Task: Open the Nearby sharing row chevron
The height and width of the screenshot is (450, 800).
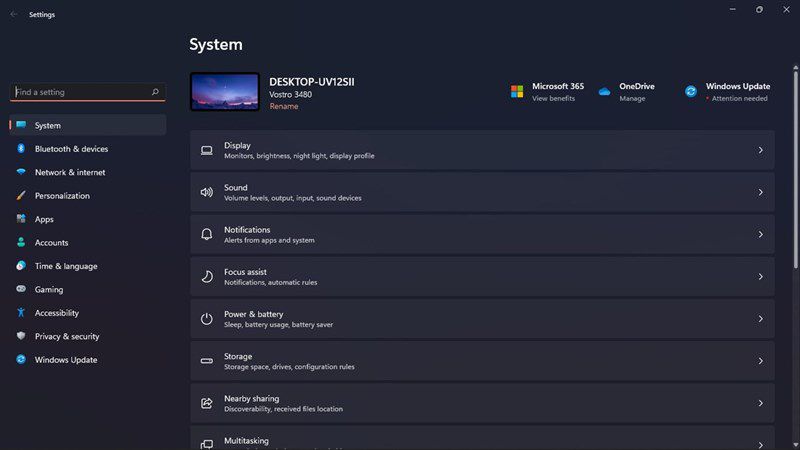Action: [x=760, y=403]
